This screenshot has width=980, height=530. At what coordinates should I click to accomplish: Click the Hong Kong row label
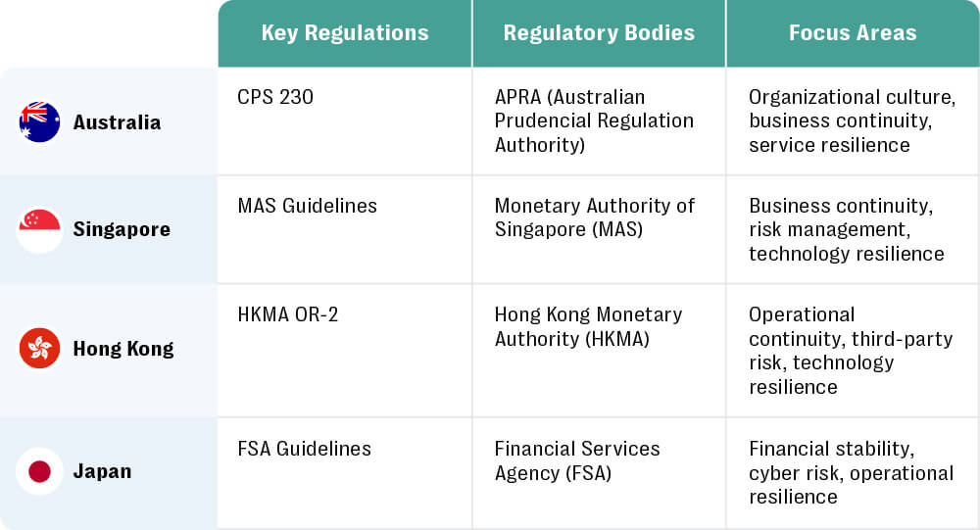tap(123, 349)
